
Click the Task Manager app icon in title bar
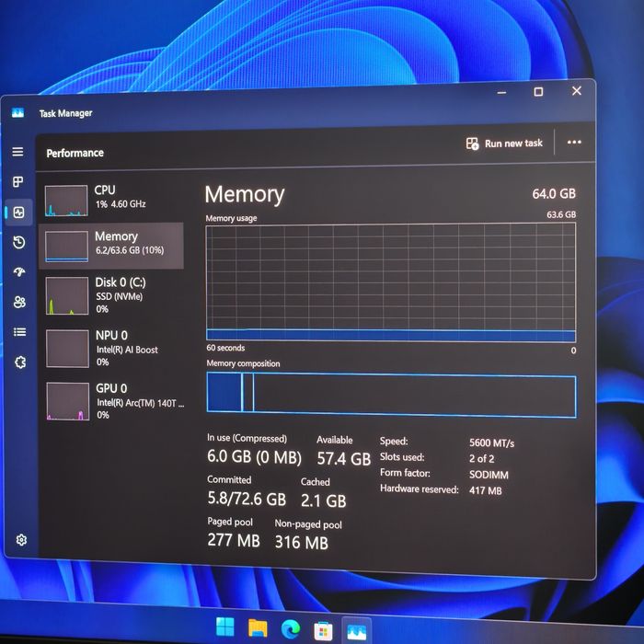click(17, 112)
